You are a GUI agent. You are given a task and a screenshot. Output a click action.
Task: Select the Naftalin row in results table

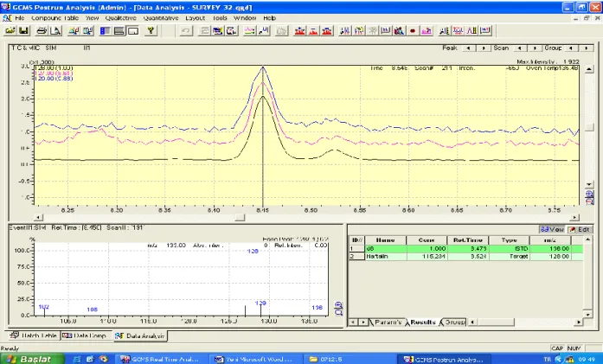pyautogui.click(x=466, y=257)
